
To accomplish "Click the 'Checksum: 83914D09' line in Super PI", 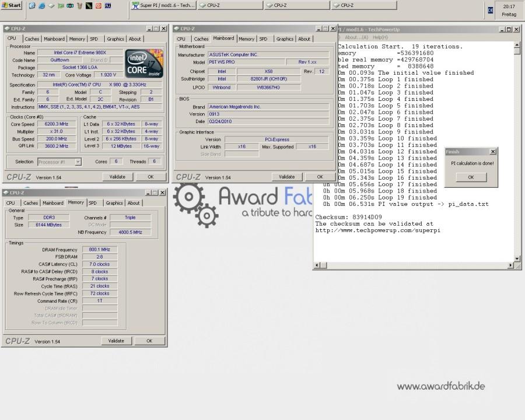I will [349, 217].
